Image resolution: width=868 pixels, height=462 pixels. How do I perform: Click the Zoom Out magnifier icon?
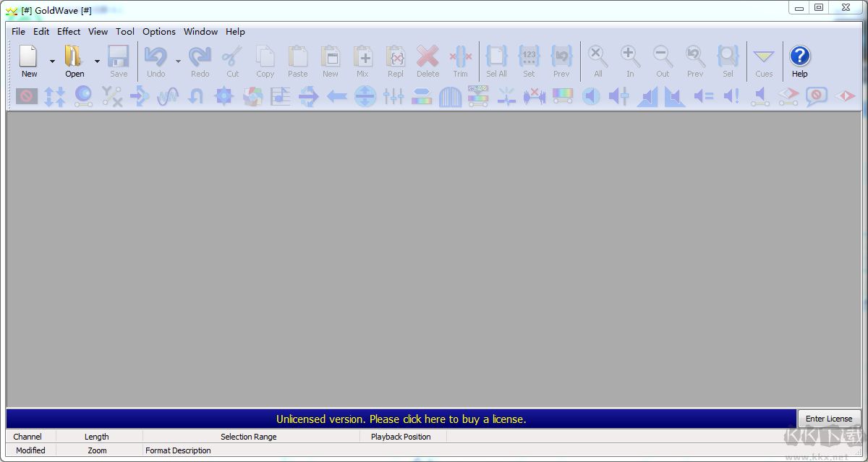[x=663, y=56]
